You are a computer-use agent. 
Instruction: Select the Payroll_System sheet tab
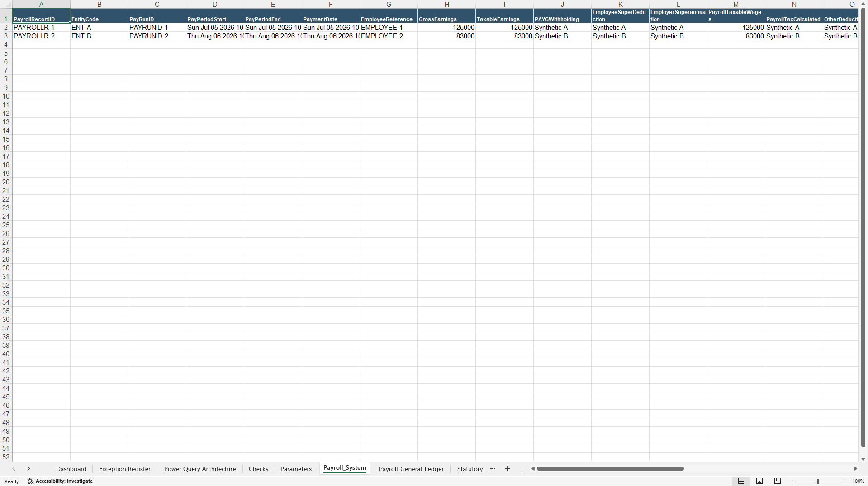[x=345, y=468]
